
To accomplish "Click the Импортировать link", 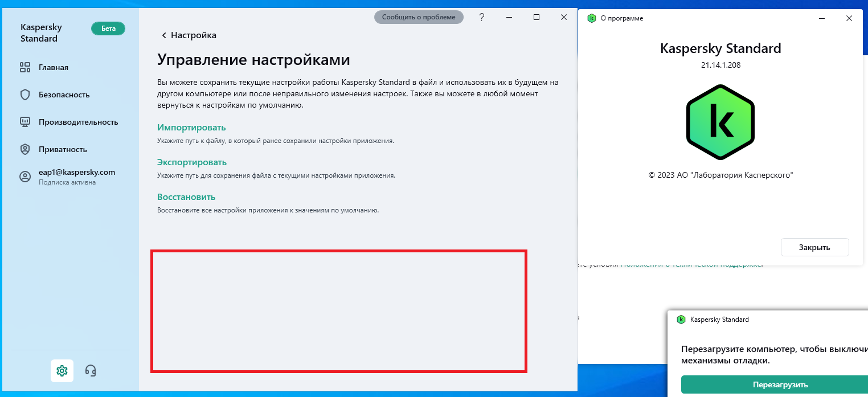I will 191,128.
